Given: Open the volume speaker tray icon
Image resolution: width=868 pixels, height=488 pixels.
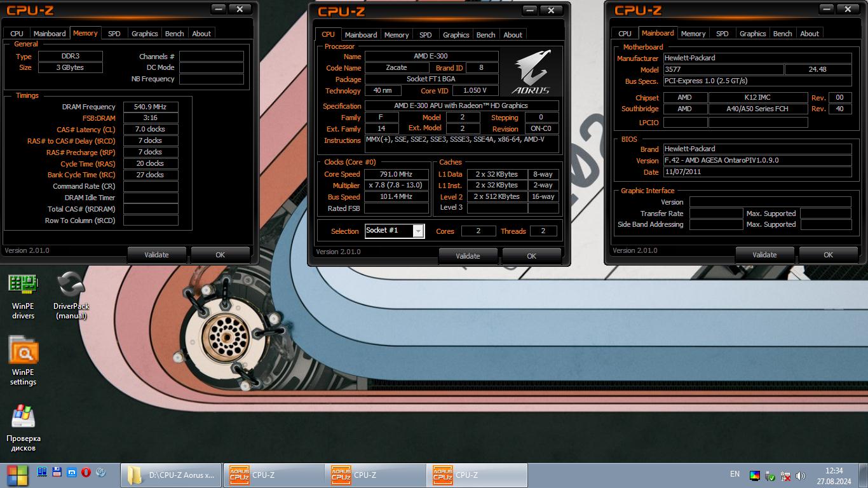Looking at the screenshot, I should pos(801,476).
